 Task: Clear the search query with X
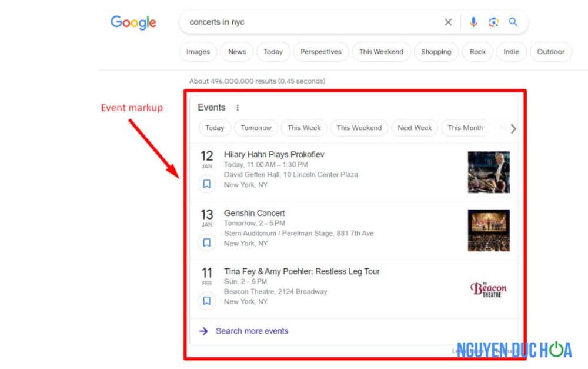pos(448,22)
